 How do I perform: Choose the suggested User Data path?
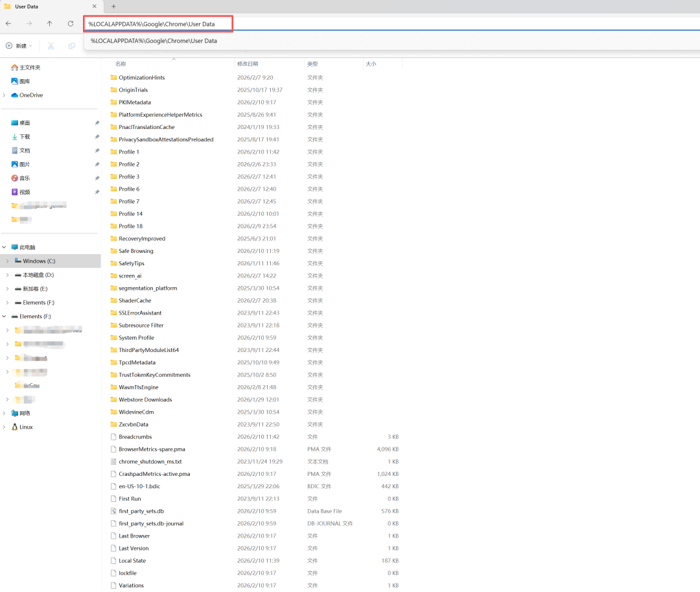(x=154, y=41)
